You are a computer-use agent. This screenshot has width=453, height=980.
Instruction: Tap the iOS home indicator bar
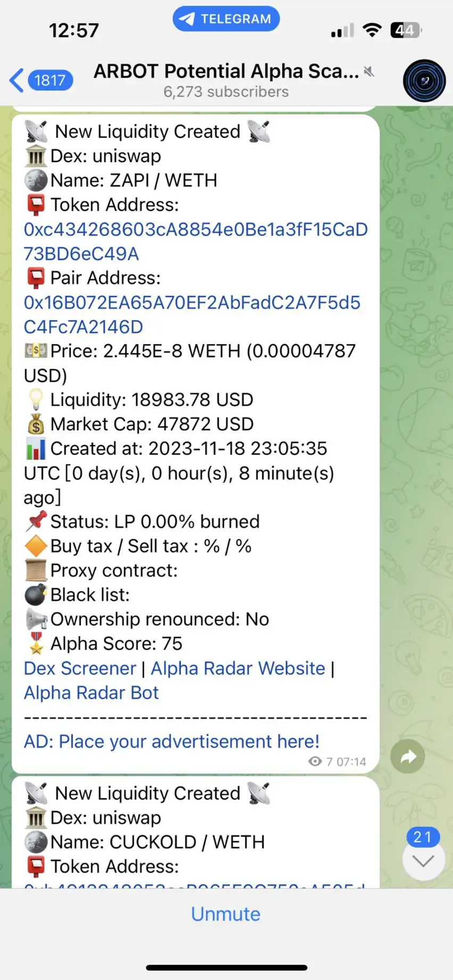coord(226,968)
